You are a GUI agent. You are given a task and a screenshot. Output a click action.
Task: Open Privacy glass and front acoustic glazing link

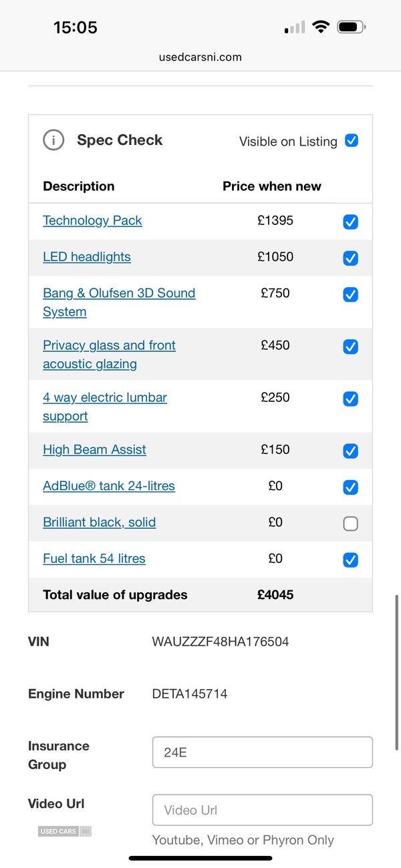click(109, 354)
